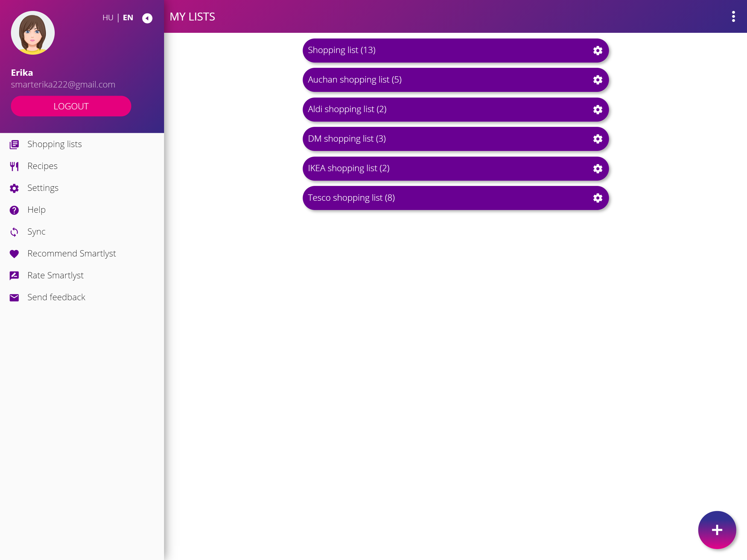Open IKEA shopping list (2)
This screenshot has height=560, width=747.
coord(455,168)
